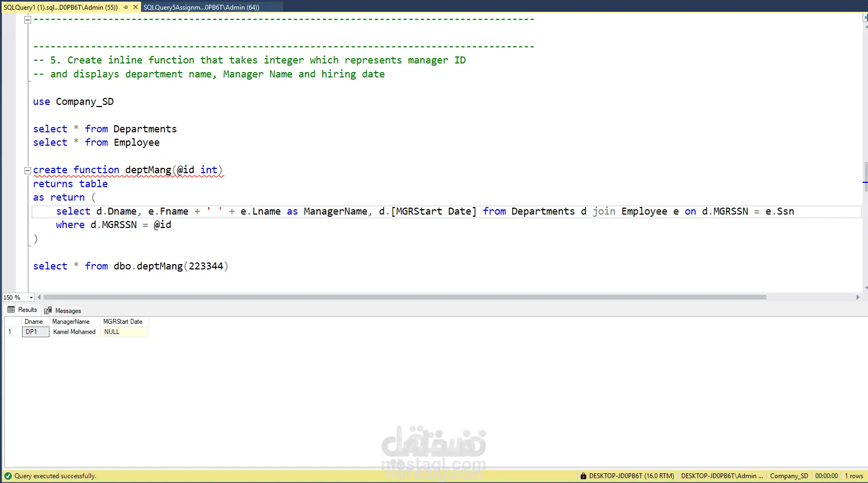Click the 00:00:00 elapsed time entry
Image resolution: width=868 pixels, height=483 pixels.
[x=826, y=476]
